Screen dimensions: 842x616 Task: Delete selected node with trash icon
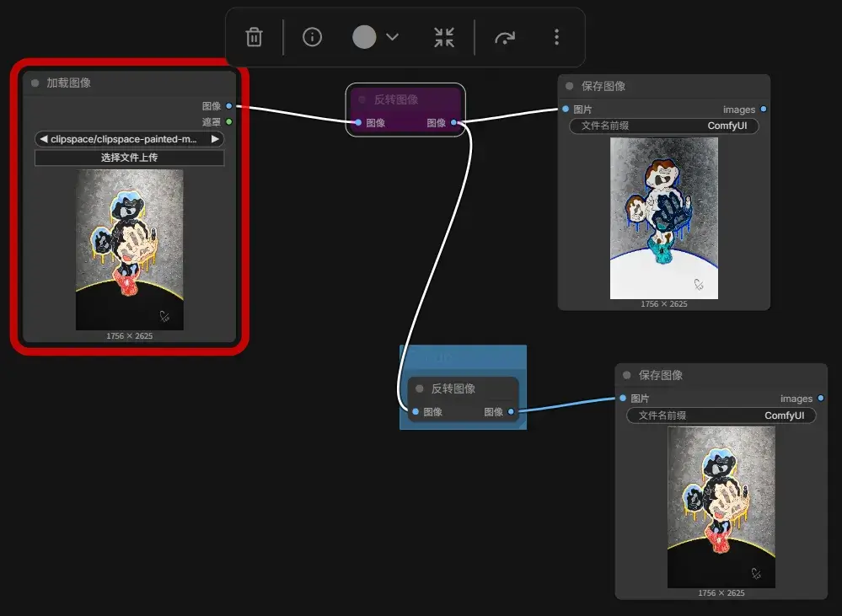pos(254,37)
